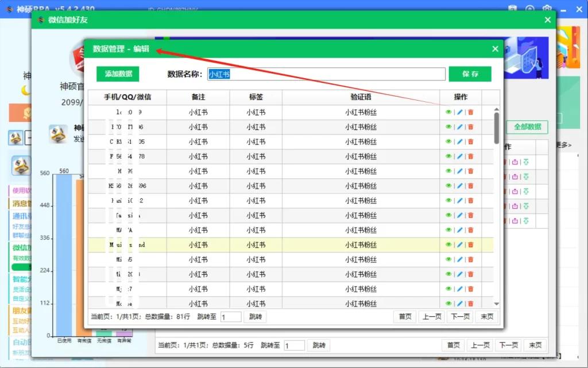
Task: Click the 全部数据 button in the right panel
Action: point(526,127)
